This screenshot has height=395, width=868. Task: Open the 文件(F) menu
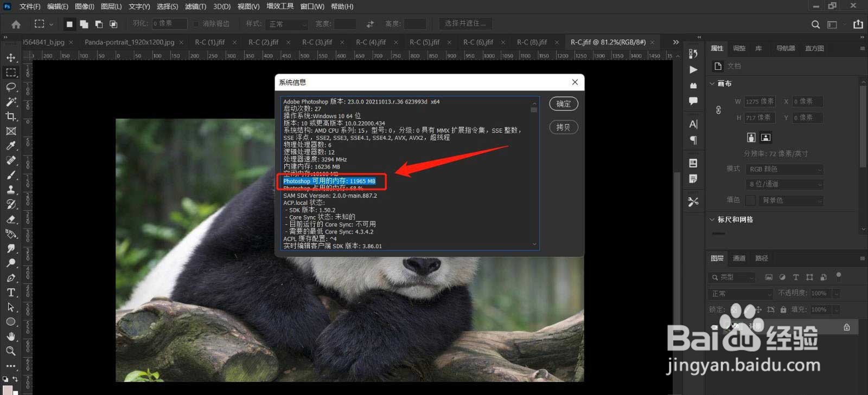[x=30, y=7]
